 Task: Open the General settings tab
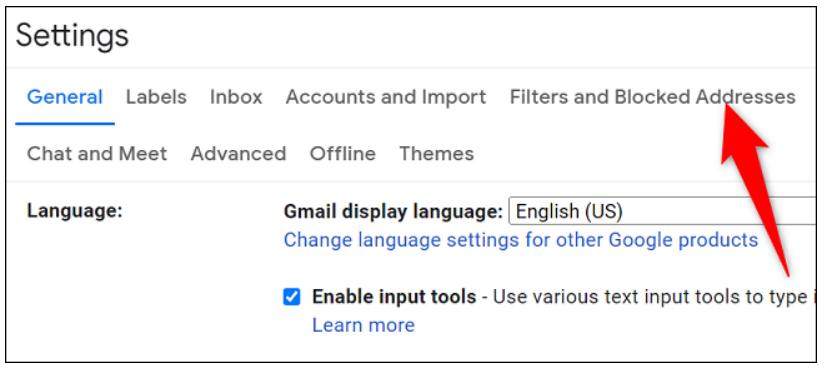(65, 97)
